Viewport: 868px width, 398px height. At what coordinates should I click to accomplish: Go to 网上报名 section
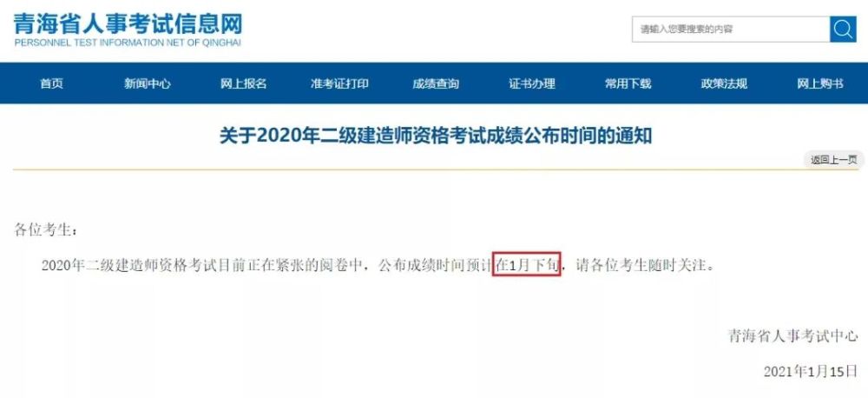tap(244, 83)
